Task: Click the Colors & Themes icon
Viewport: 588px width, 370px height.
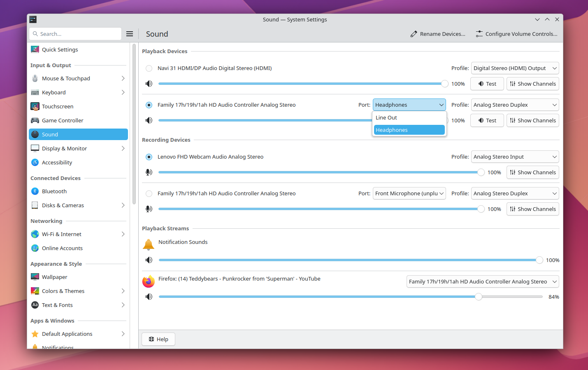Action: tap(35, 291)
